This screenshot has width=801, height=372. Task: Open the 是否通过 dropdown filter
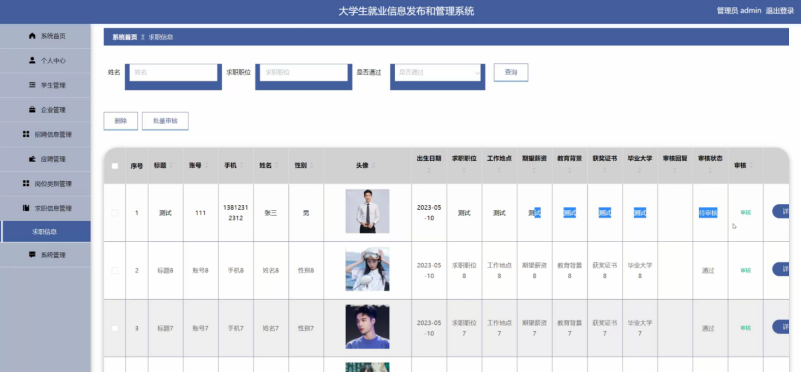click(437, 73)
